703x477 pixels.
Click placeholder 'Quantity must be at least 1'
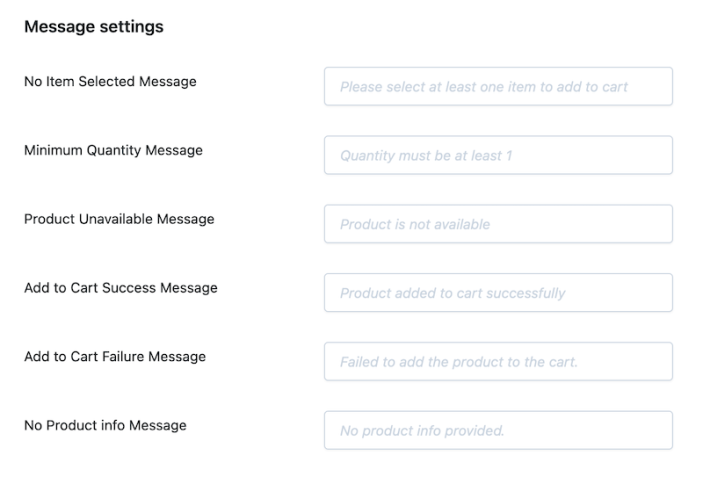(x=426, y=156)
